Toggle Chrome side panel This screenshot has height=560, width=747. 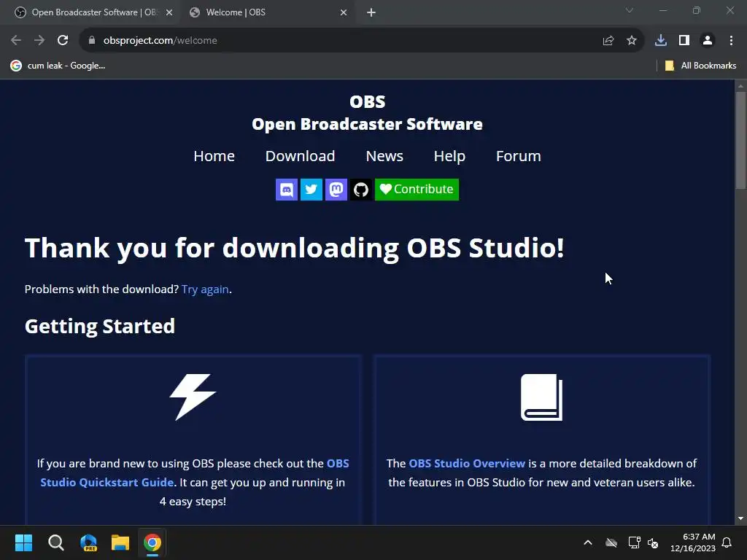pyautogui.click(x=684, y=41)
